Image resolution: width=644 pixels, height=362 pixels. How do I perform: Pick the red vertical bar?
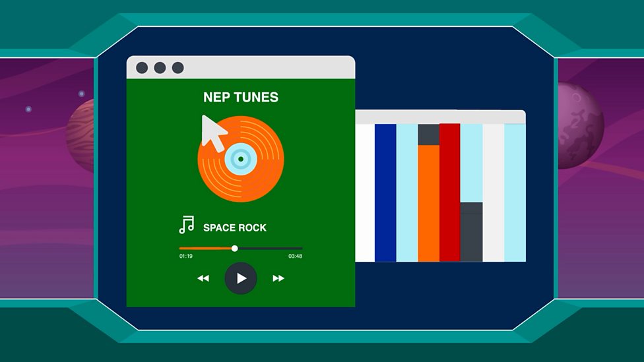[449, 193]
